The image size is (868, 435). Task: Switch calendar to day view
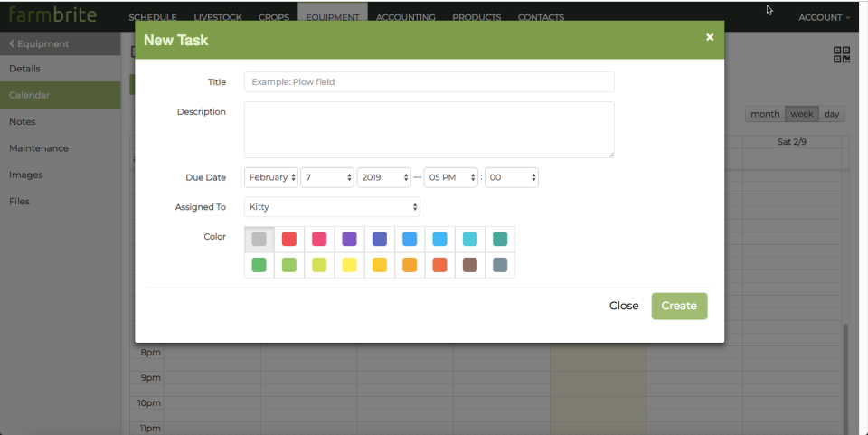click(x=832, y=114)
